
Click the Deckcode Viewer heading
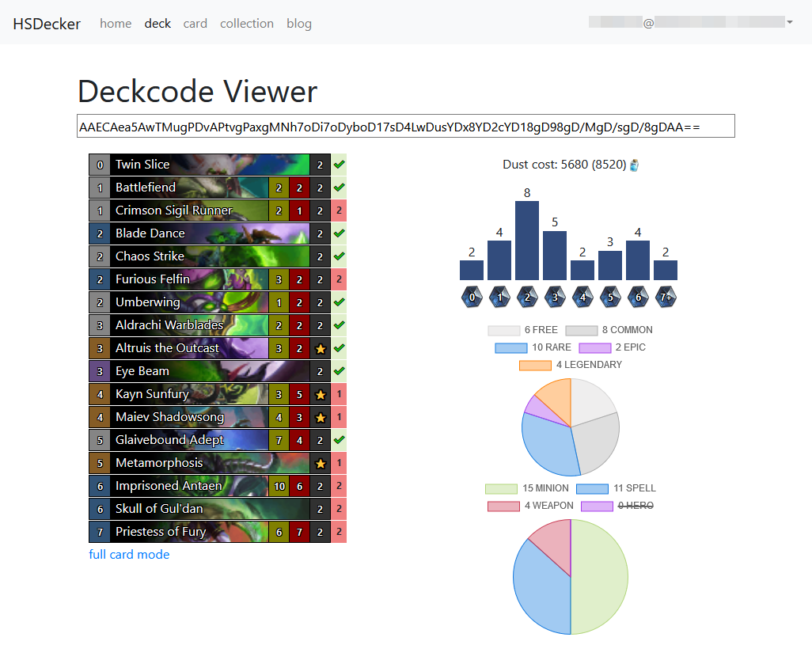coord(197,92)
